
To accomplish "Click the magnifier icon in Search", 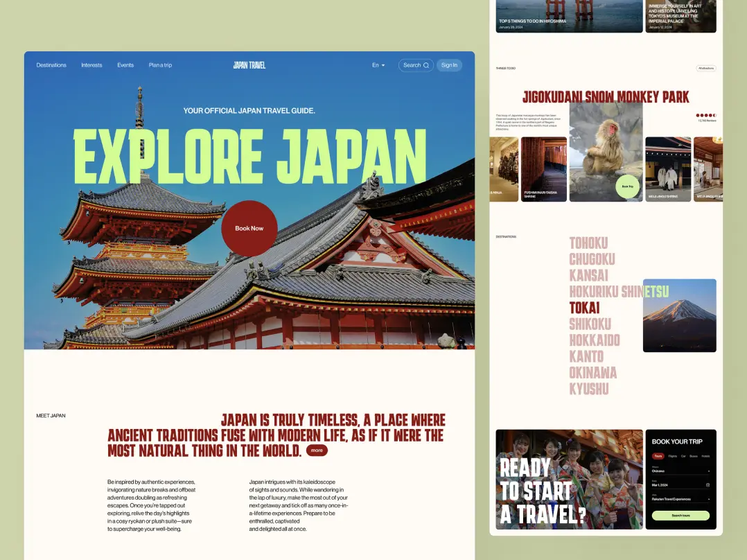I will point(426,65).
